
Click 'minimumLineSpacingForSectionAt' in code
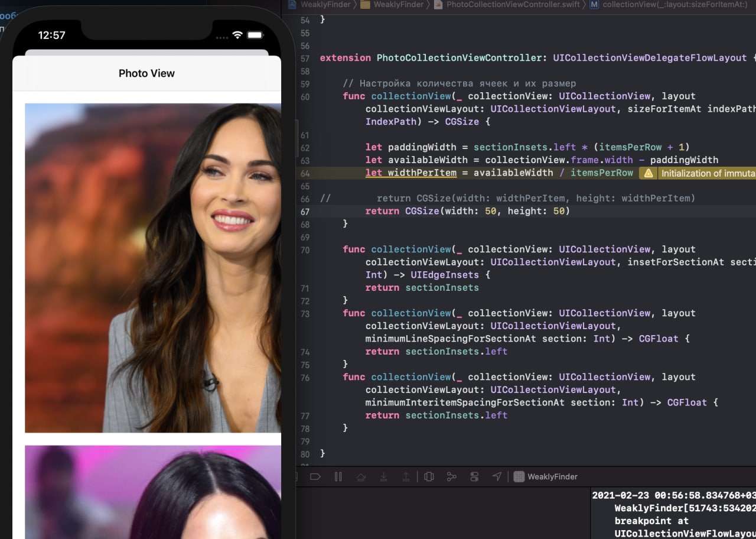coord(451,339)
